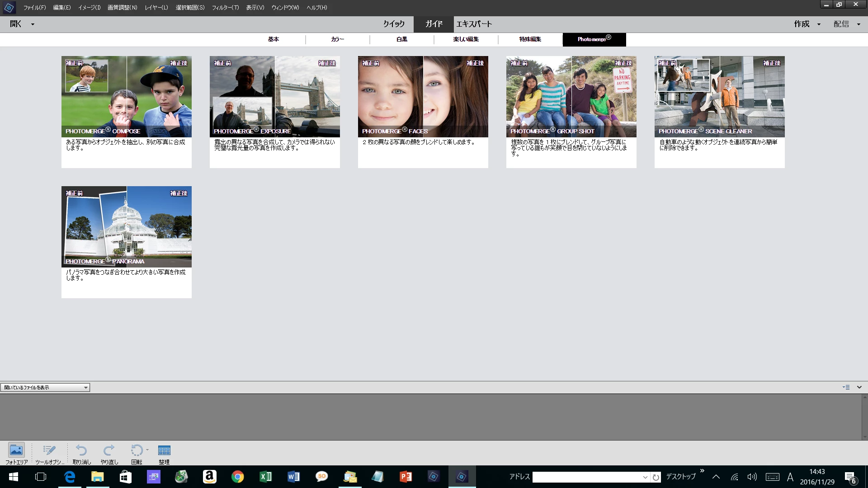
Task: Click the Photoshop Elements home logo icon
Action: click(9, 8)
